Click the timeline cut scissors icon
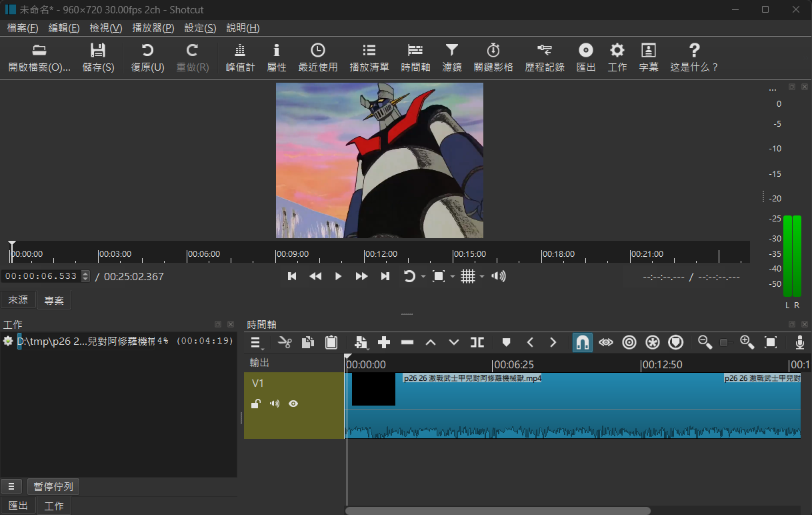 click(285, 342)
